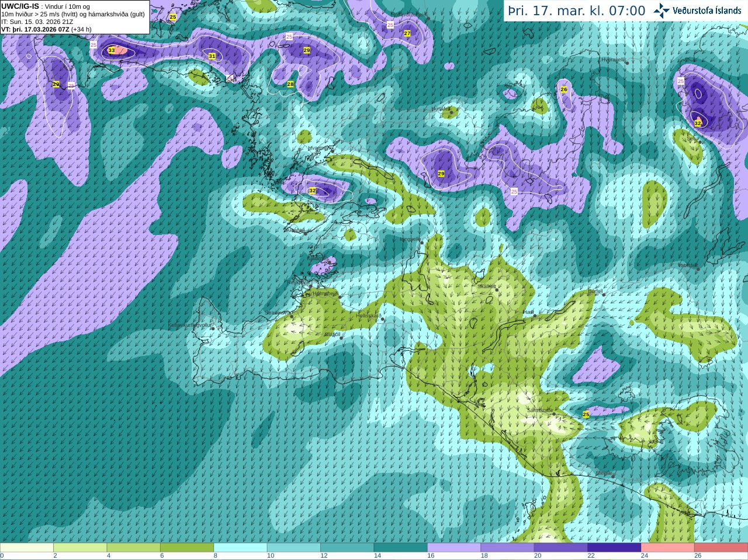Screen dimensions: 748x560
Task: Click the yellow 25 gust marker beside Sámsstaðir
Action: coord(586,414)
